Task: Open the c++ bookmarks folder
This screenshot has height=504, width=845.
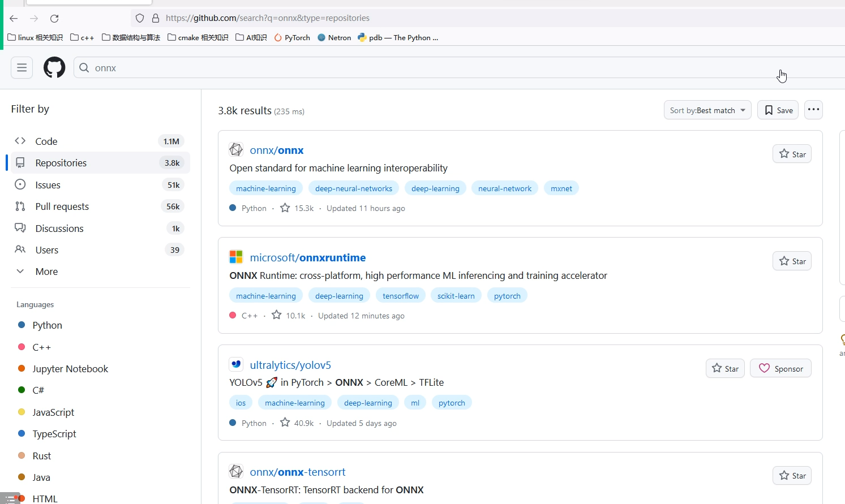Action: [82, 38]
